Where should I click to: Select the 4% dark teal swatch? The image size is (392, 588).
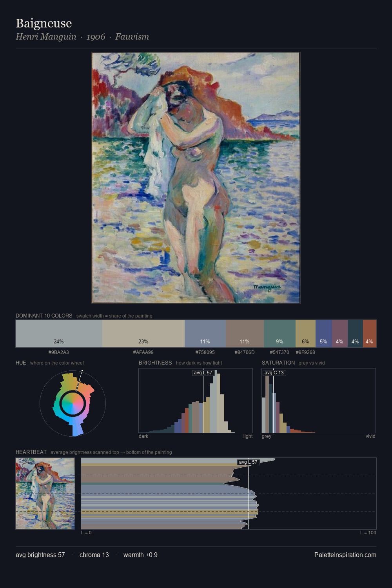click(355, 334)
